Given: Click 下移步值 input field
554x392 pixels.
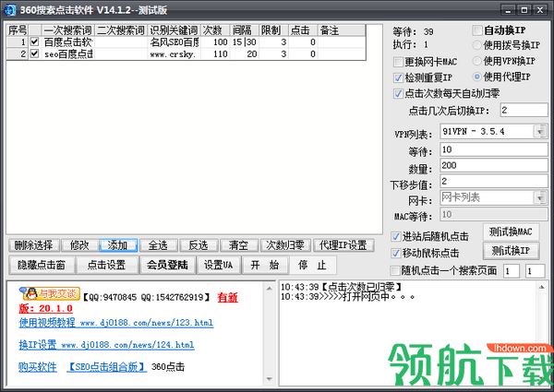Looking at the screenshot, I should 494,182.
